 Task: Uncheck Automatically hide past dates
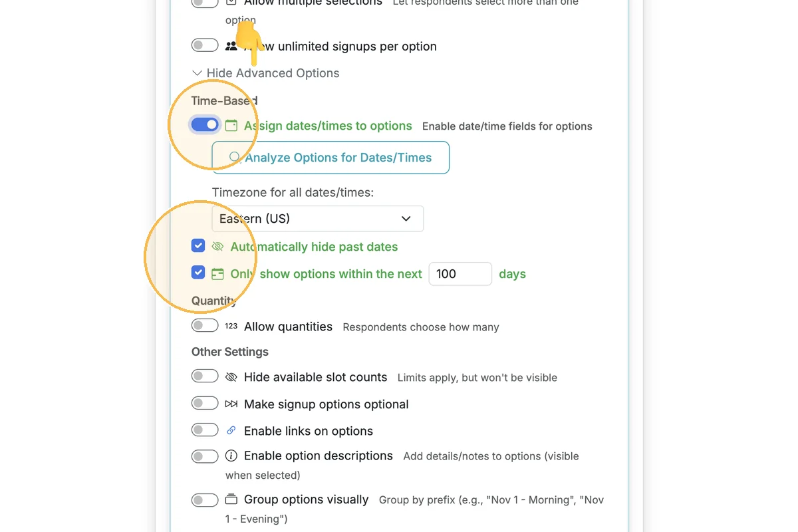[198, 246]
